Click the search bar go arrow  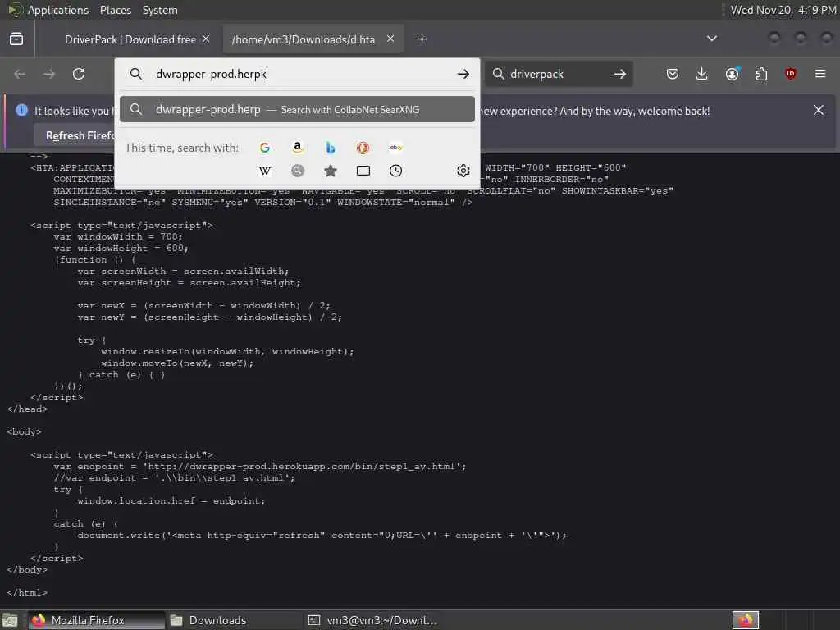point(620,74)
